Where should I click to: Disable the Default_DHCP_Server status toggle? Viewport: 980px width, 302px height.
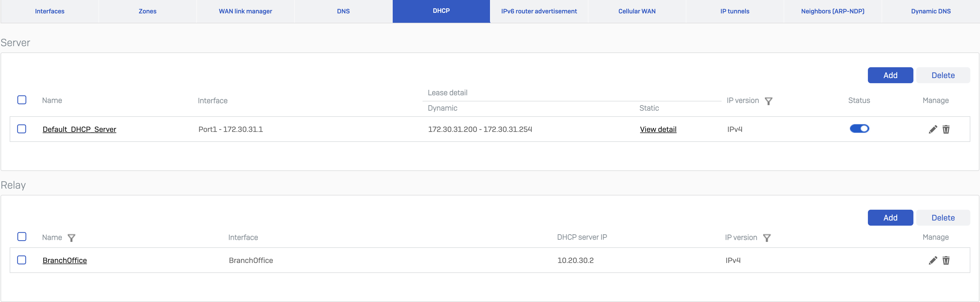point(859,129)
